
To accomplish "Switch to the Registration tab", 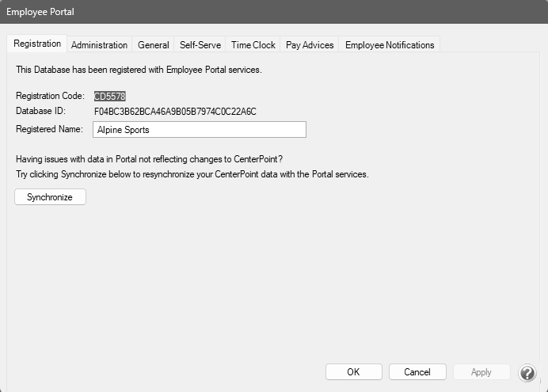I will pos(37,44).
